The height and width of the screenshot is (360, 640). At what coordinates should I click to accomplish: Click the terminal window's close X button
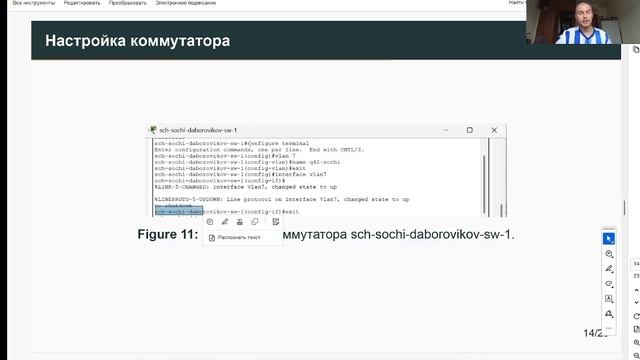(494, 130)
